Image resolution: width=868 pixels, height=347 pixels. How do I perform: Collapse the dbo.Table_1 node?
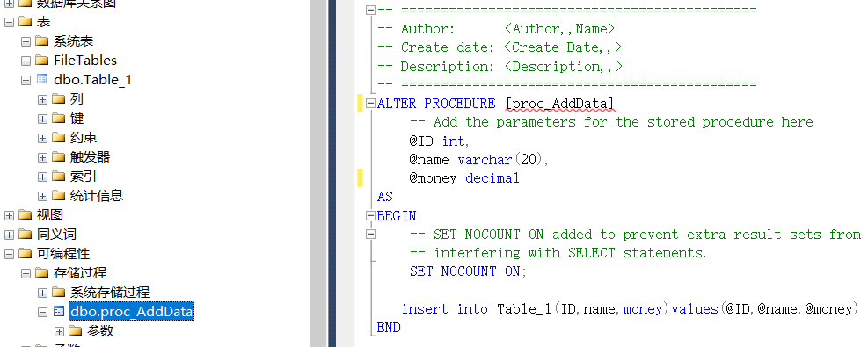[26, 80]
